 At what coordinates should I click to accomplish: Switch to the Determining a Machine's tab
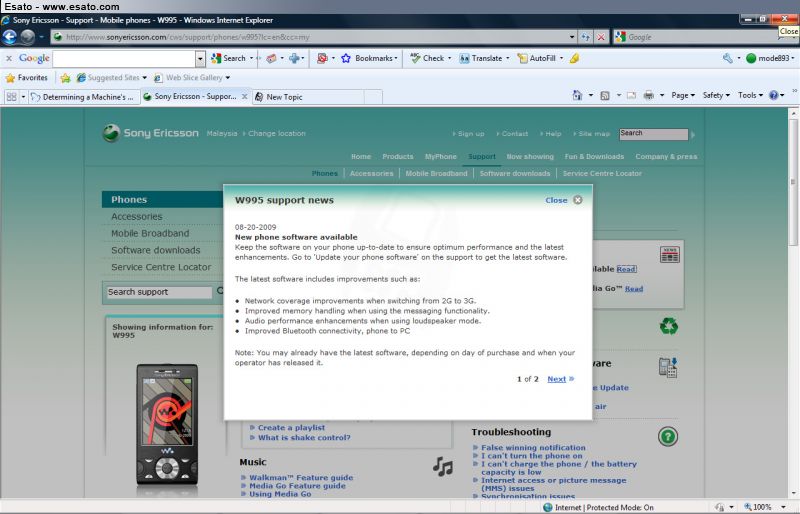pyautogui.click(x=83, y=96)
